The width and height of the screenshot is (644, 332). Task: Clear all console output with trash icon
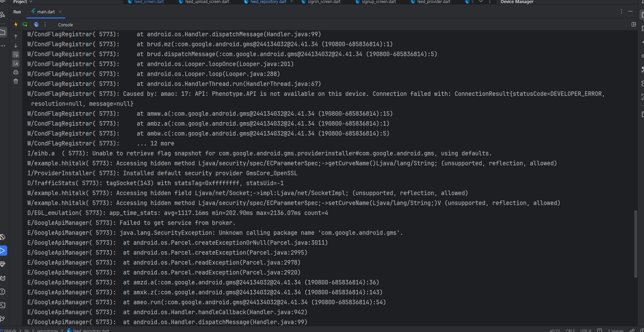(16, 81)
